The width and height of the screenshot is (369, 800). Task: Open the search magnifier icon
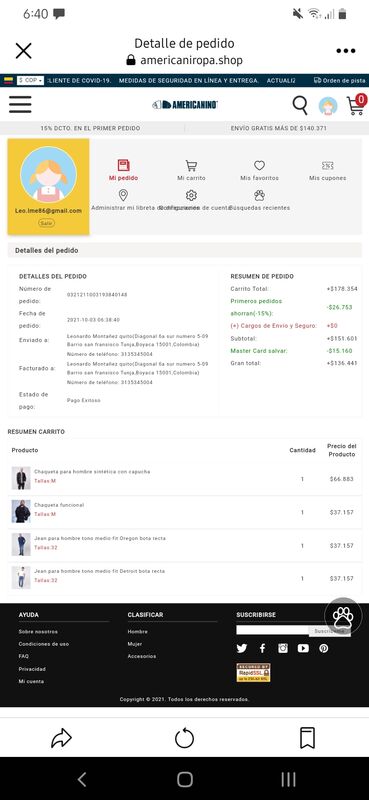pyautogui.click(x=300, y=106)
